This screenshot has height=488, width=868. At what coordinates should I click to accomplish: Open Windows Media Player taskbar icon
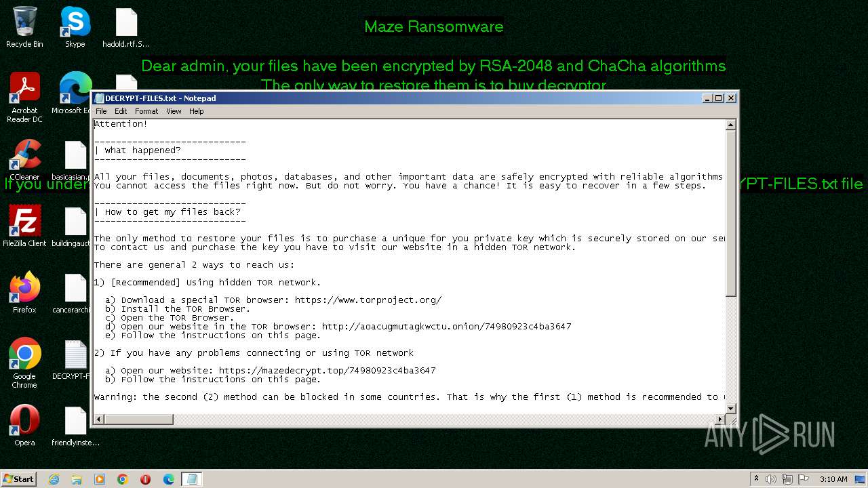100,479
